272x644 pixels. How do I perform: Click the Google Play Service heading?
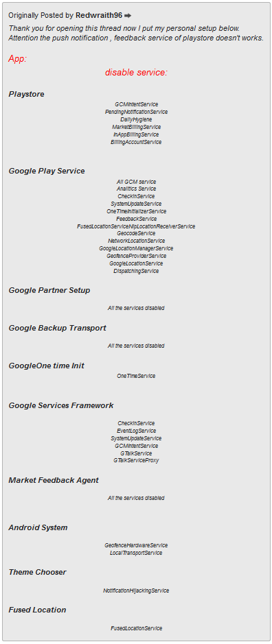[x=47, y=171]
